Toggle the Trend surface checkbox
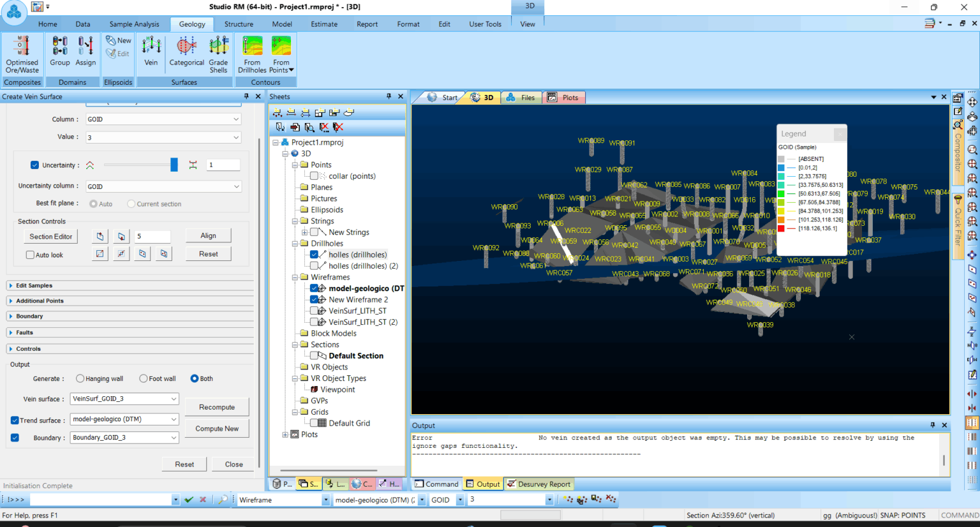This screenshot has width=980, height=527. coord(15,420)
